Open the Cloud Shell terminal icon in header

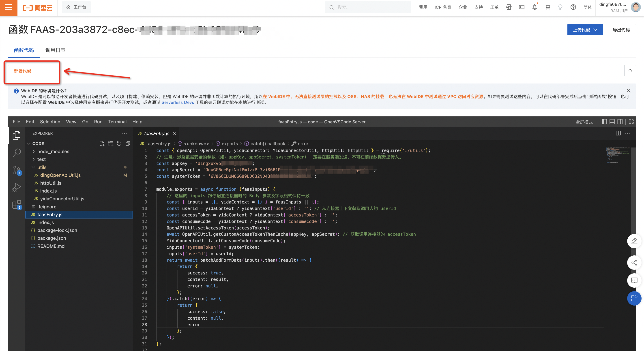tap(522, 7)
